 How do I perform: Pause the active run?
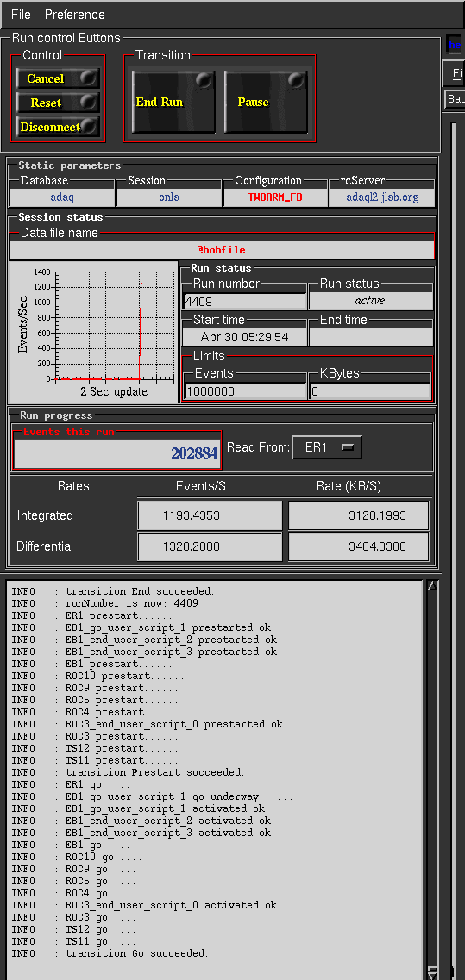click(266, 102)
